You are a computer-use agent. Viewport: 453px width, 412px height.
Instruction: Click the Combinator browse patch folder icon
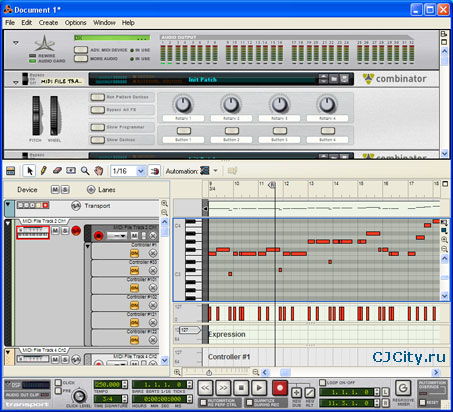tap(334, 79)
